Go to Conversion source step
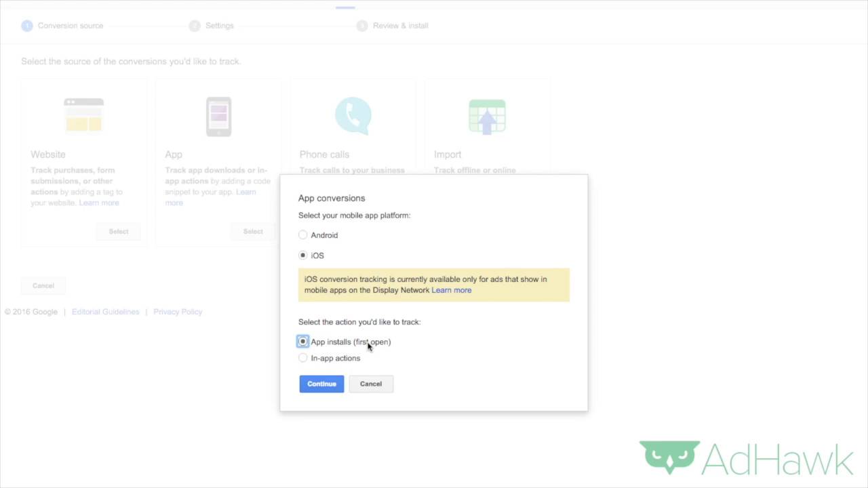This screenshot has height=488, width=868. [62, 26]
